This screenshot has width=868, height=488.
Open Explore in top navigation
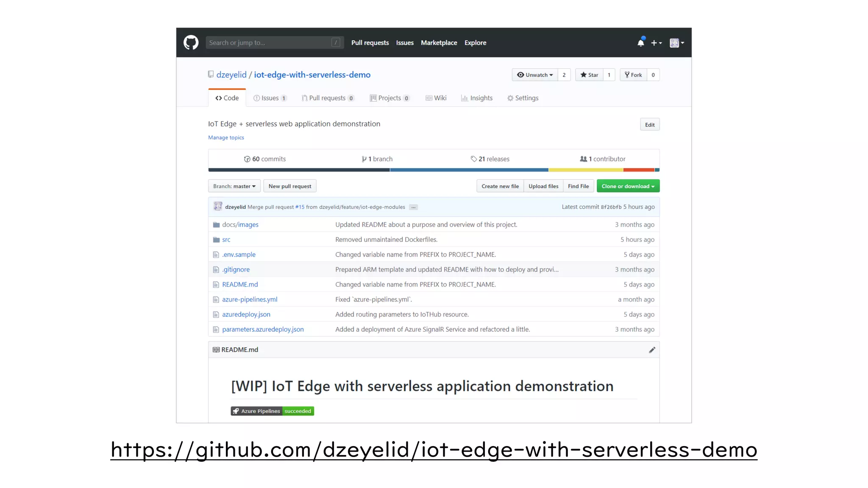click(475, 43)
